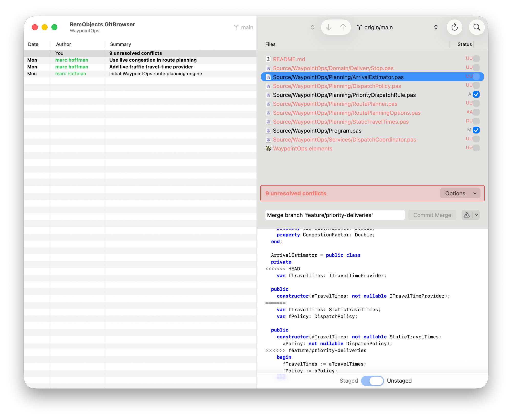Viewport: 512px width, 420px height.
Task: Click the StaticTravelTimes.pas file icon
Action: (x=268, y=122)
